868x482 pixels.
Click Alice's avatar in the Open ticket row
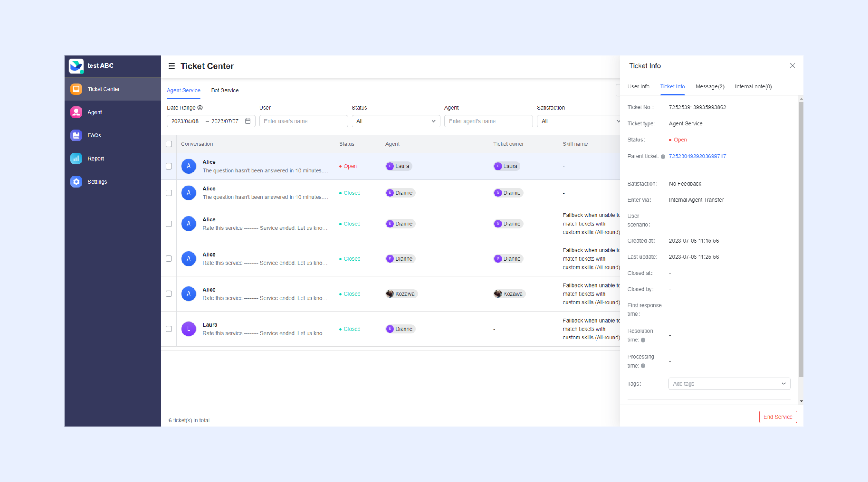tap(188, 166)
